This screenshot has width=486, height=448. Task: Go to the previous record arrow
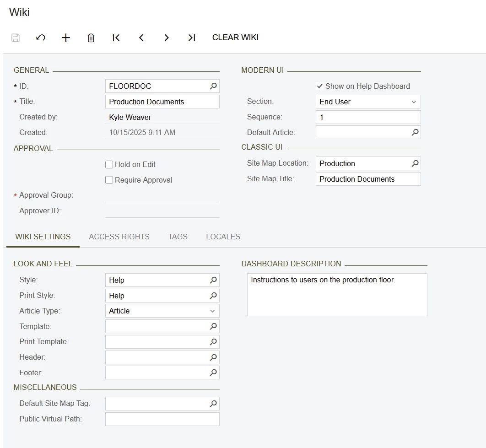tap(141, 38)
